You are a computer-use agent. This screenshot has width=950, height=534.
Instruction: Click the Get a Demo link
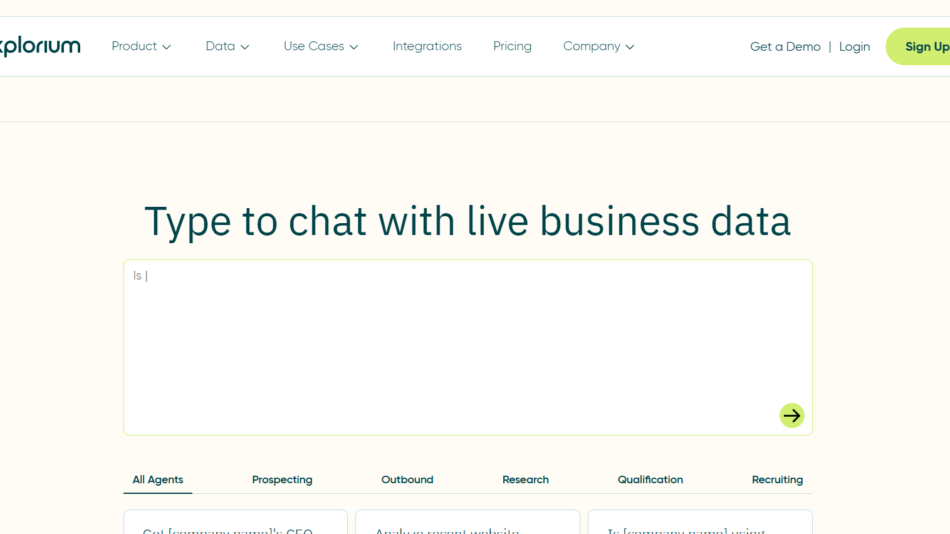(785, 47)
